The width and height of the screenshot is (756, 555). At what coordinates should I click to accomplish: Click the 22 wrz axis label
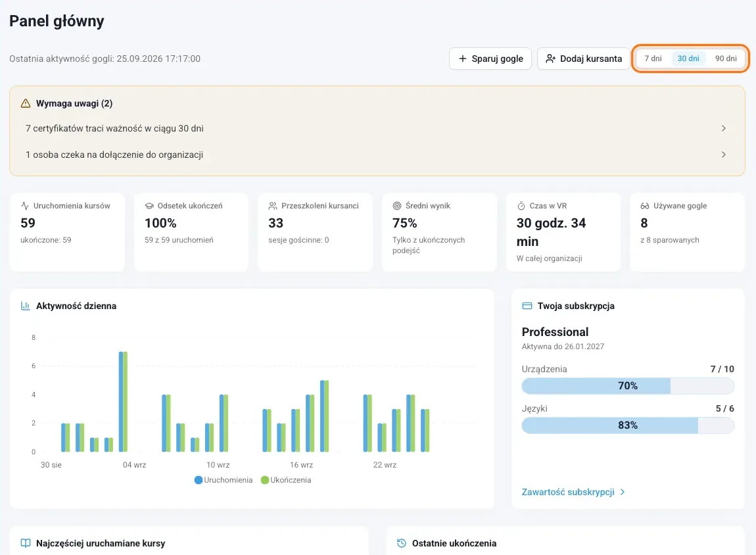[x=385, y=465]
